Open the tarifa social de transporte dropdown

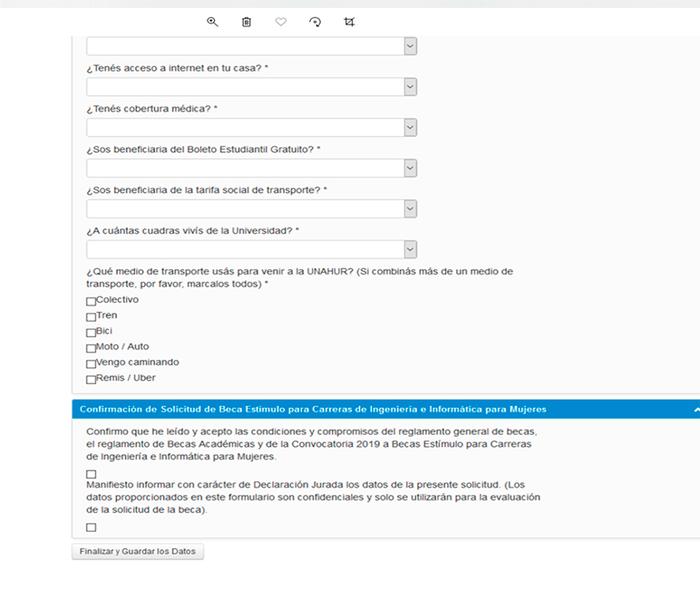(252, 208)
